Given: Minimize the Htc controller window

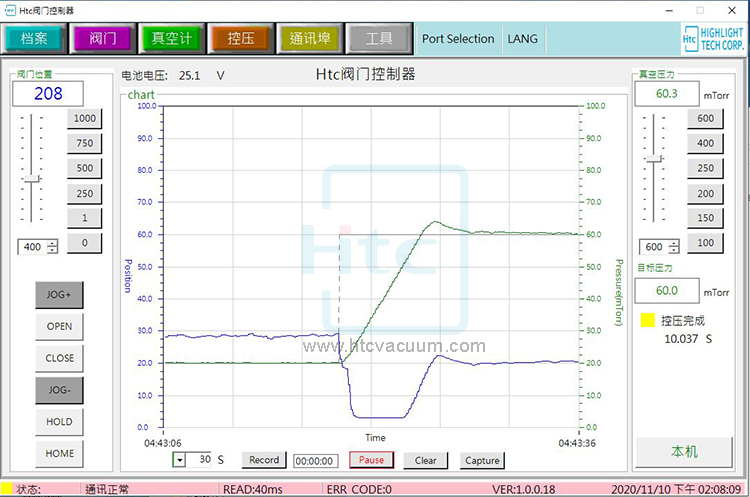Looking at the screenshot, I should tap(670, 11).
